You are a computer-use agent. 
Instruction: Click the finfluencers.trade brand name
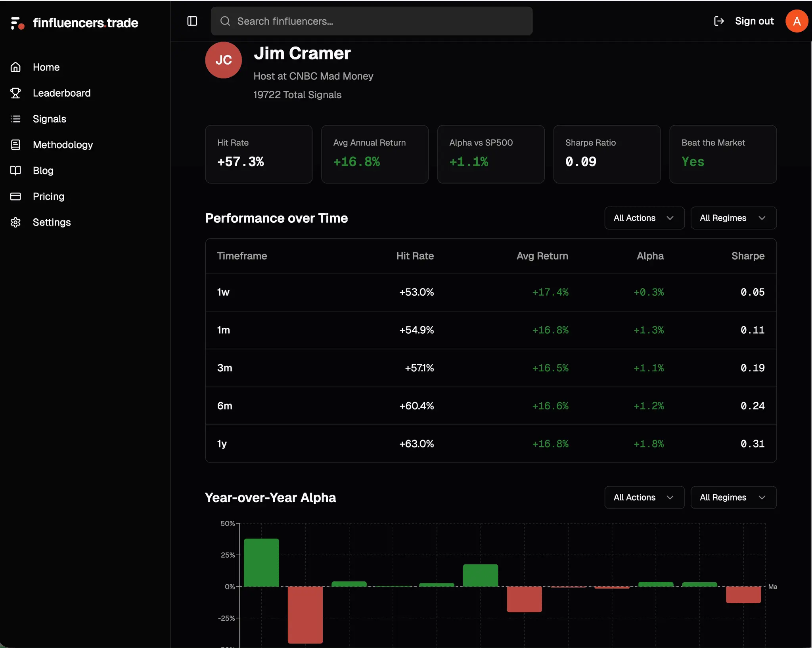coord(86,23)
